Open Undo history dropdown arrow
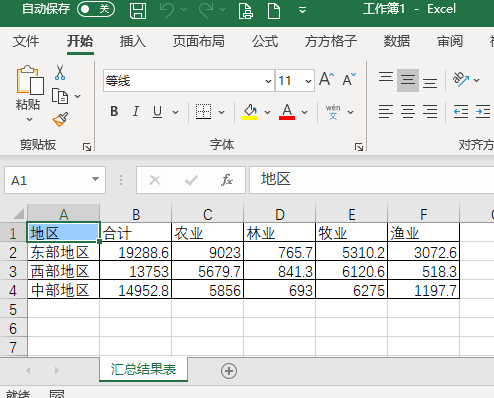This screenshot has width=494, height=398. click(183, 10)
